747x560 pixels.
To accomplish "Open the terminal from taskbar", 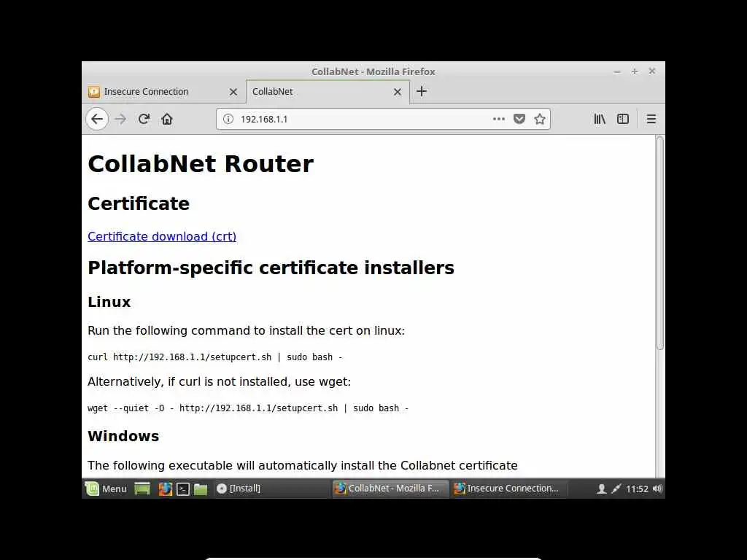I will 183,489.
